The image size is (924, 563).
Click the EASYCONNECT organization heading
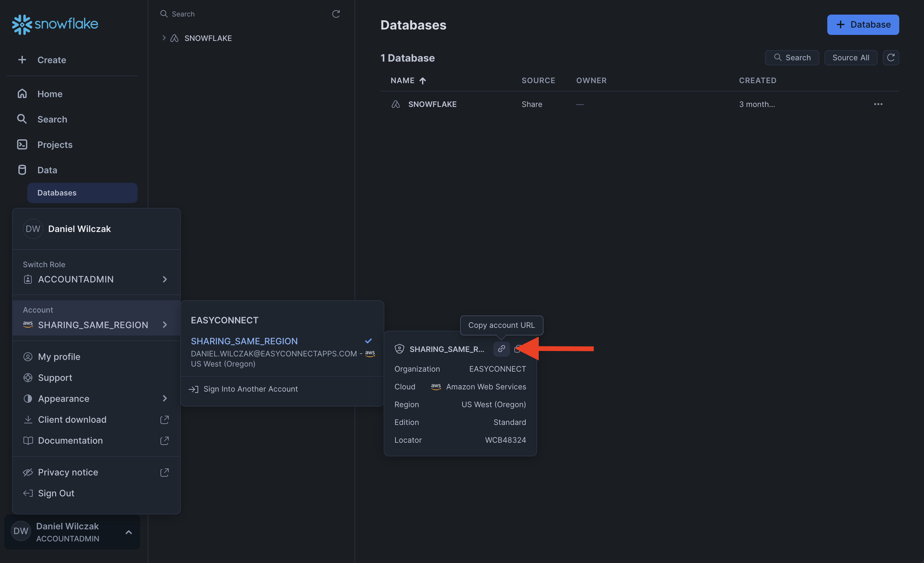click(x=224, y=320)
